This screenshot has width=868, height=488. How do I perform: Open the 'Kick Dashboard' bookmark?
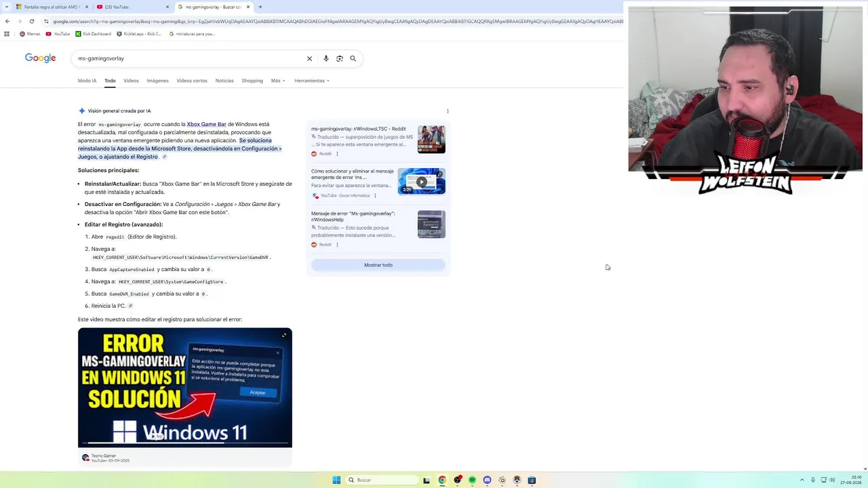[94, 34]
